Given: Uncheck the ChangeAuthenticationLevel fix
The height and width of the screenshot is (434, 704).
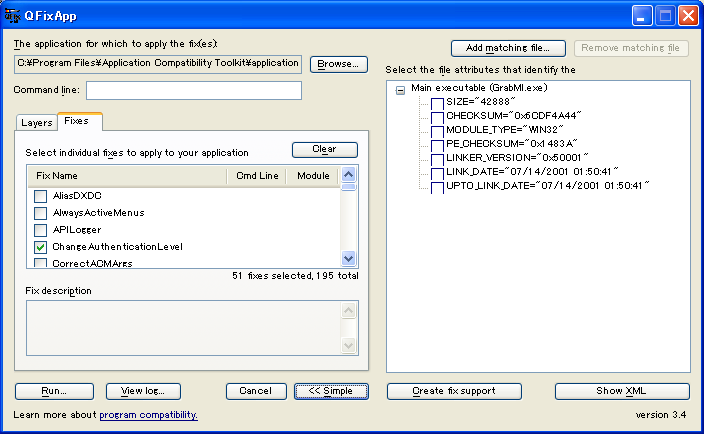Looking at the screenshot, I should coord(40,247).
